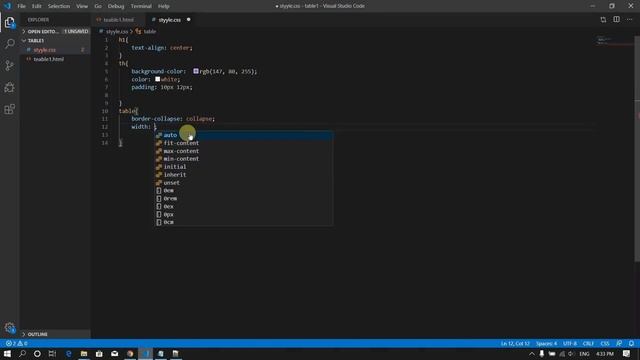Click the feedback icon in status bar
The height and width of the screenshot is (360, 640).
tap(619, 344)
